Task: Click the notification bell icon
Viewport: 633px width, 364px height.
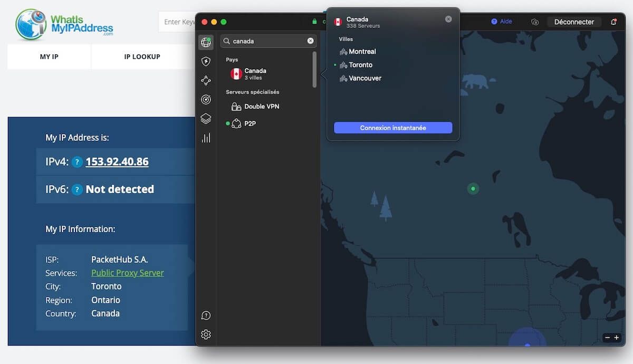Action: tap(613, 22)
